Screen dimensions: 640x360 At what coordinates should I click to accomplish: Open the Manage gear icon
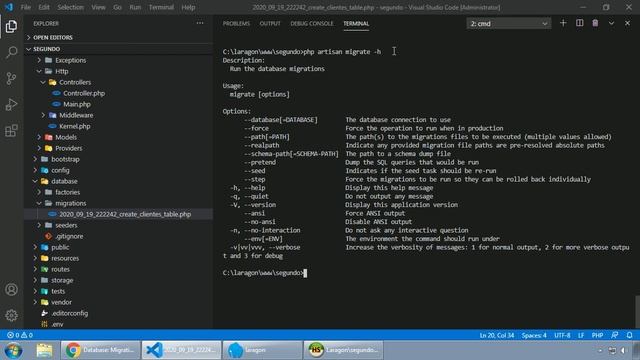tap(11, 315)
